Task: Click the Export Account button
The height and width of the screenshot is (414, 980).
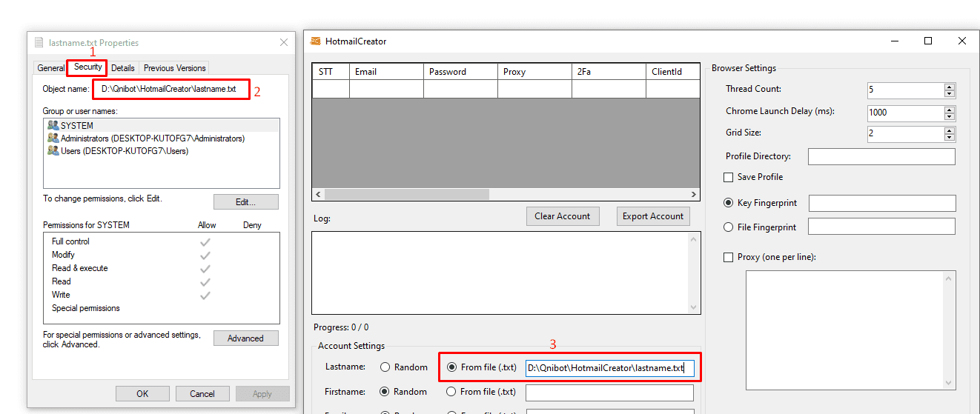Action: click(653, 216)
